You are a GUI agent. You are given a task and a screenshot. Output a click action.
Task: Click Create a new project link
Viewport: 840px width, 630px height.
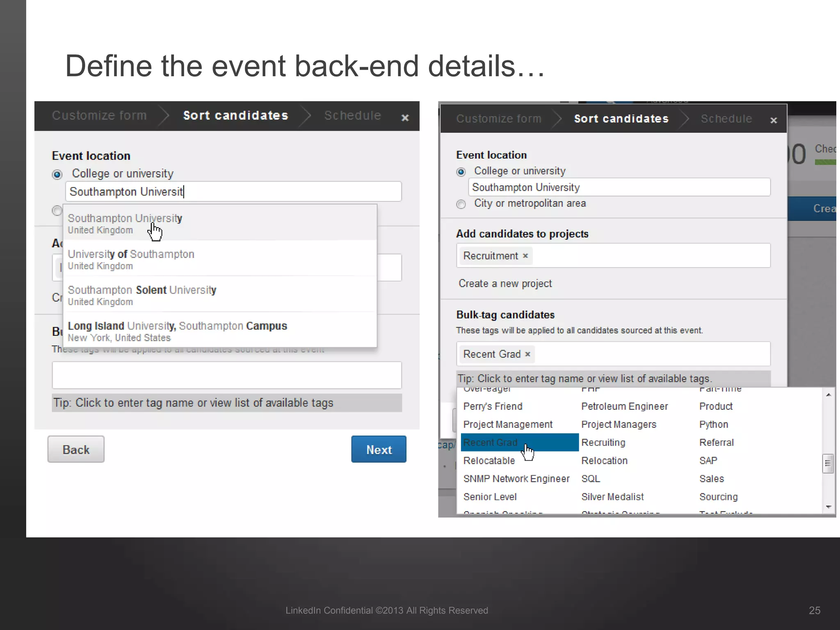pyautogui.click(x=505, y=283)
